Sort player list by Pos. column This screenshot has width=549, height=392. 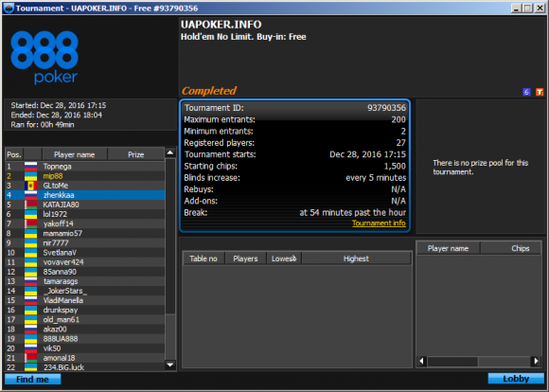tap(14, 154)
